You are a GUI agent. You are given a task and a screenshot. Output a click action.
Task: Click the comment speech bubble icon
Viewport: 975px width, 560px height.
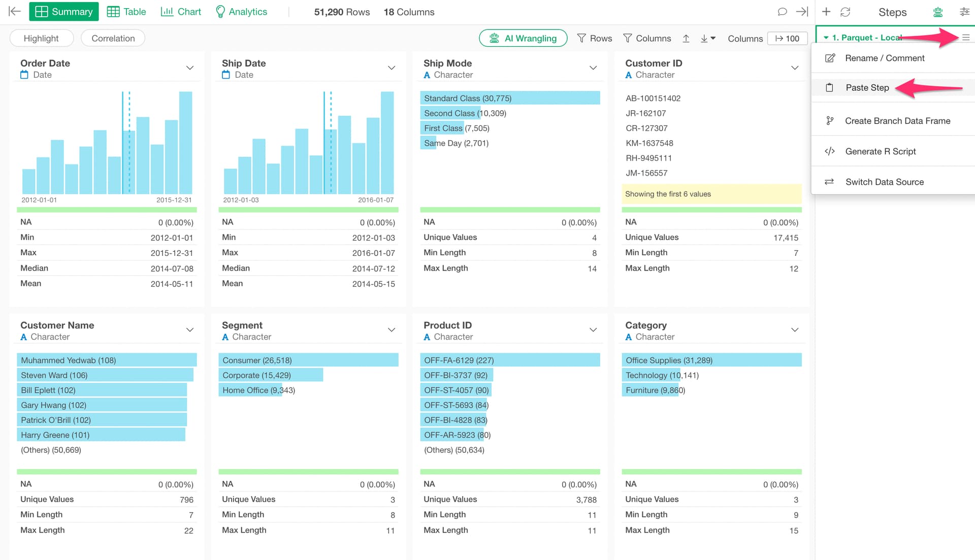(782, 12)
